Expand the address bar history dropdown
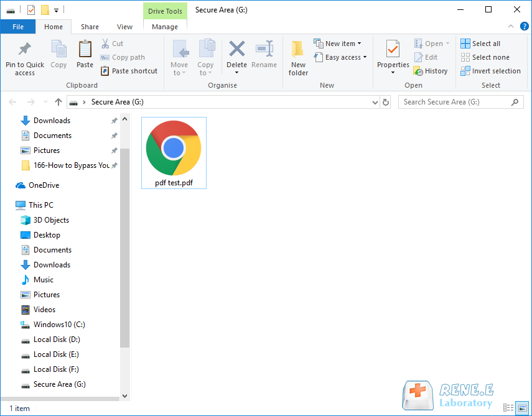Image resolution: width=532 pixels, height=416 pixels. (x=375, y=102)
